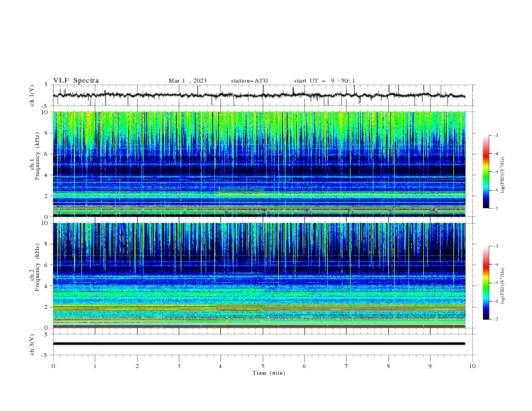The width and height of the screenshot is (532, 411).
Task: Click the ch.2 'Frequency (kHz)' axis label
Action: [38, 267]
